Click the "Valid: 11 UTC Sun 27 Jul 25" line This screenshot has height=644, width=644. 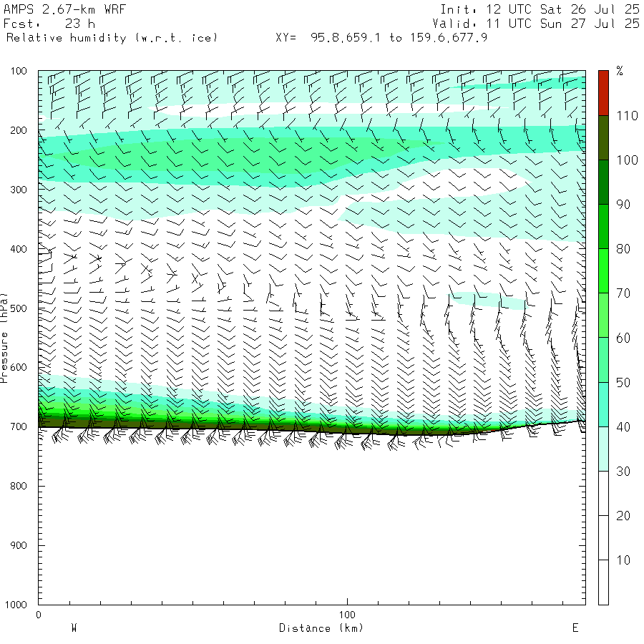point(535,24)
